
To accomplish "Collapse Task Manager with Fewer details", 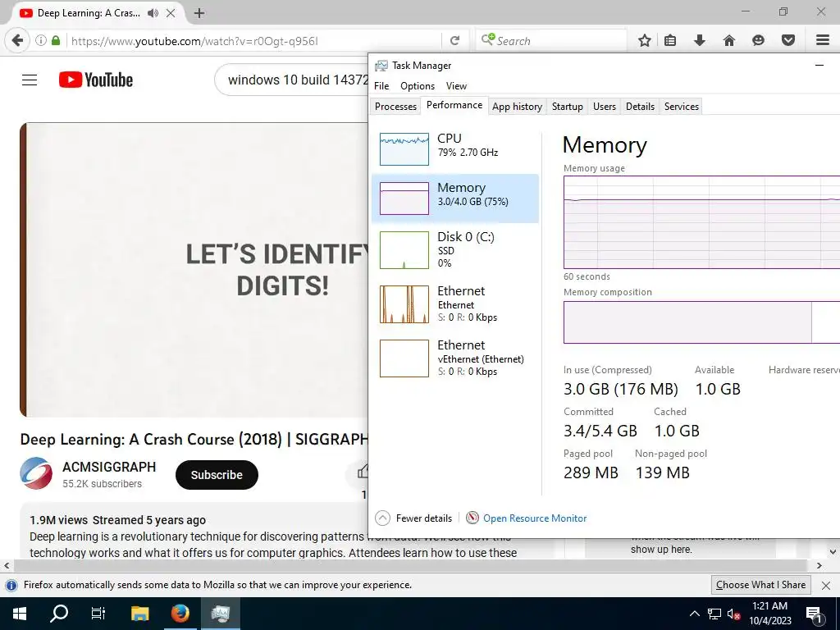I will point(413,518).
